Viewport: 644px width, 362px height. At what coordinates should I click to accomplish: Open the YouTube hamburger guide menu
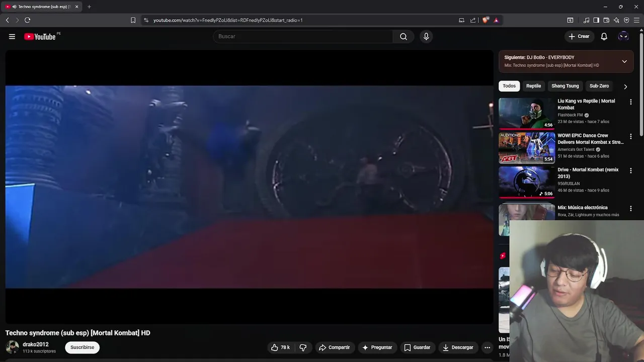[12, 36]
